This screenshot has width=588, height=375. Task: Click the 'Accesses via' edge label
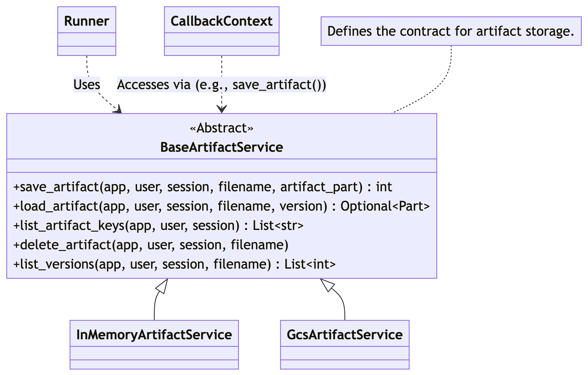[x=222, y=85]
